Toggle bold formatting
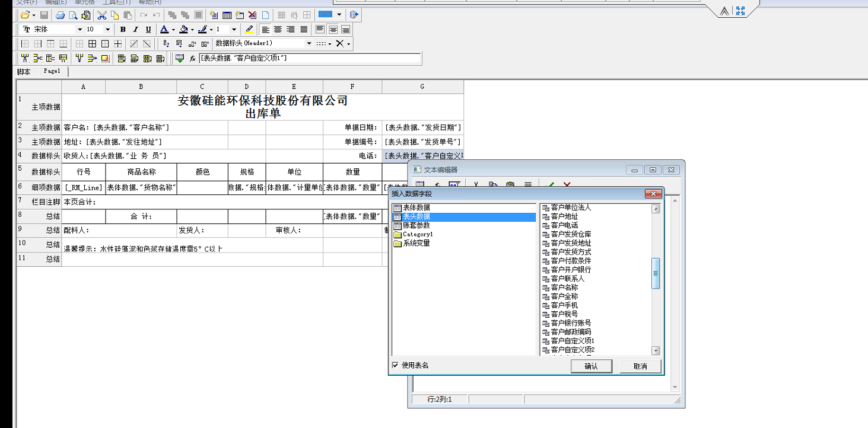Viewport: 868px width, 428px height. coord(123,30)
